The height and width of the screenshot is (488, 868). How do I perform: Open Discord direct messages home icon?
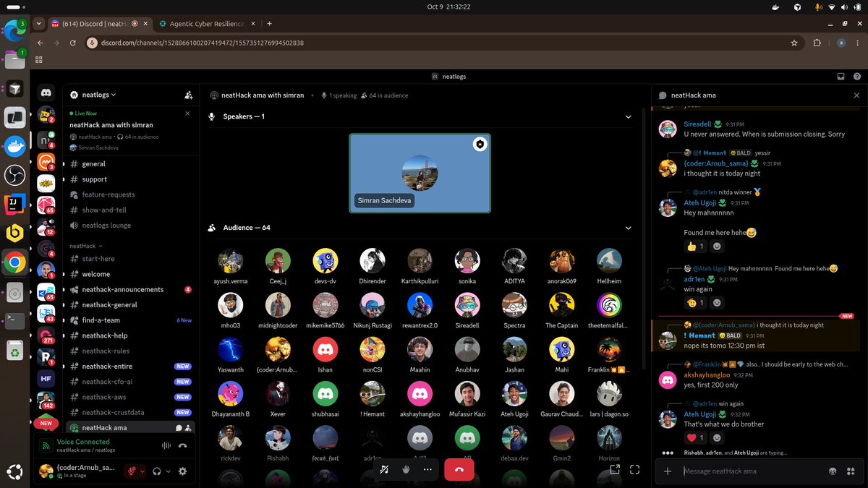[x=46, y=94]
